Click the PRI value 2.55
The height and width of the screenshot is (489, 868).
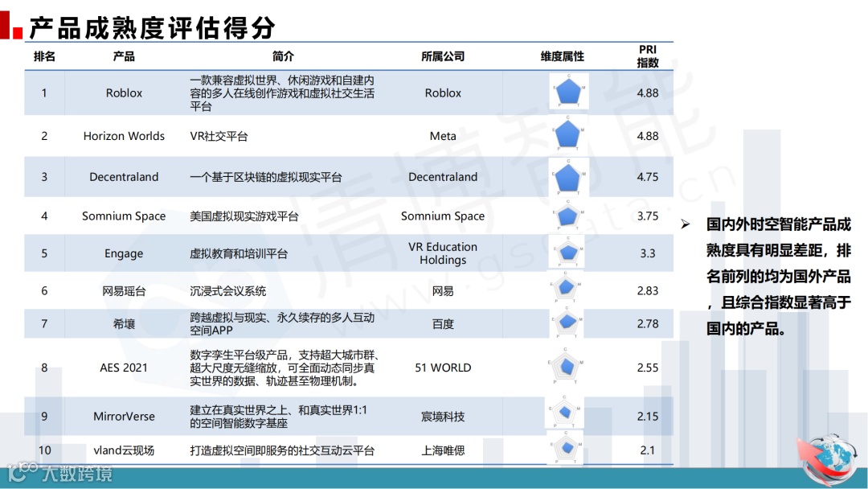(x=648, y=368)
